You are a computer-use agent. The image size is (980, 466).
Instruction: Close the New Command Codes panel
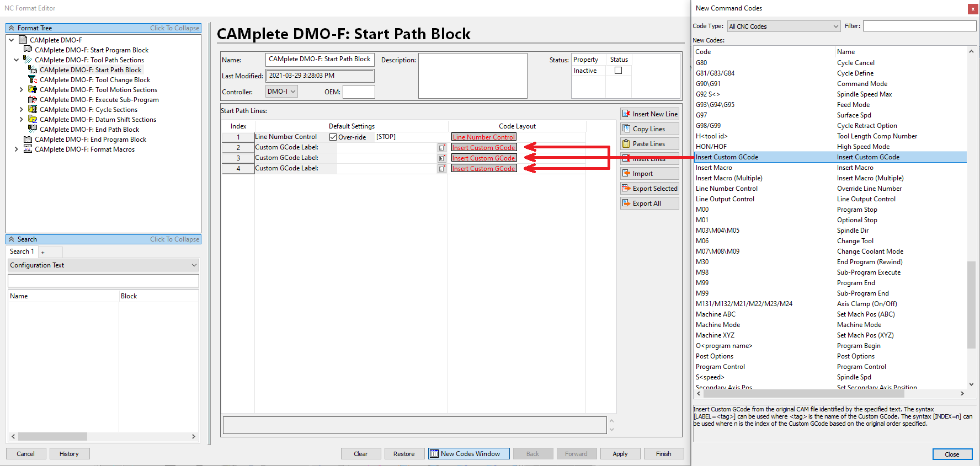[x=973, y=9]
